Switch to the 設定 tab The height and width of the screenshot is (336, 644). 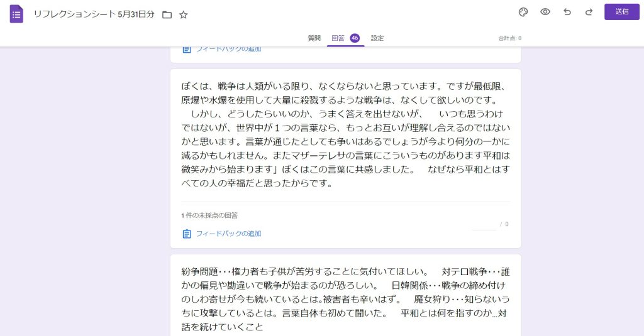click(377, 38)
